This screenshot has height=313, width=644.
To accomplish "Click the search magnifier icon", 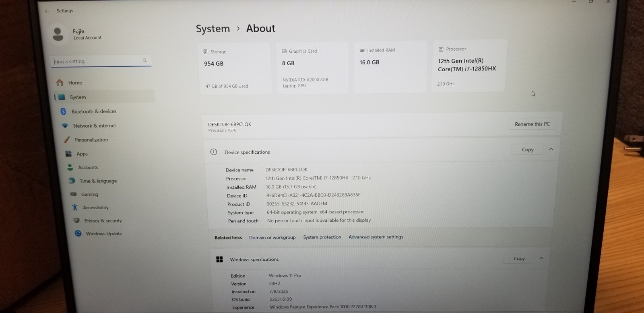I will click(144, 60).
